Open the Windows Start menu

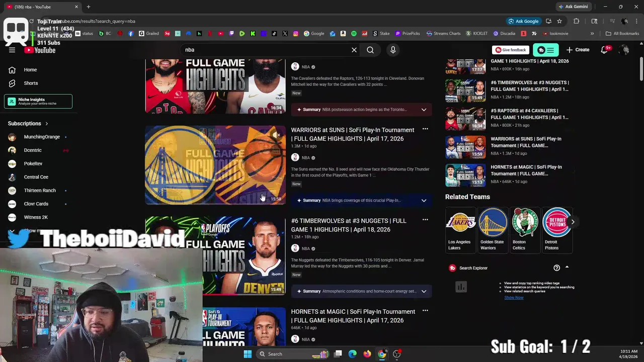pos(248,354)
